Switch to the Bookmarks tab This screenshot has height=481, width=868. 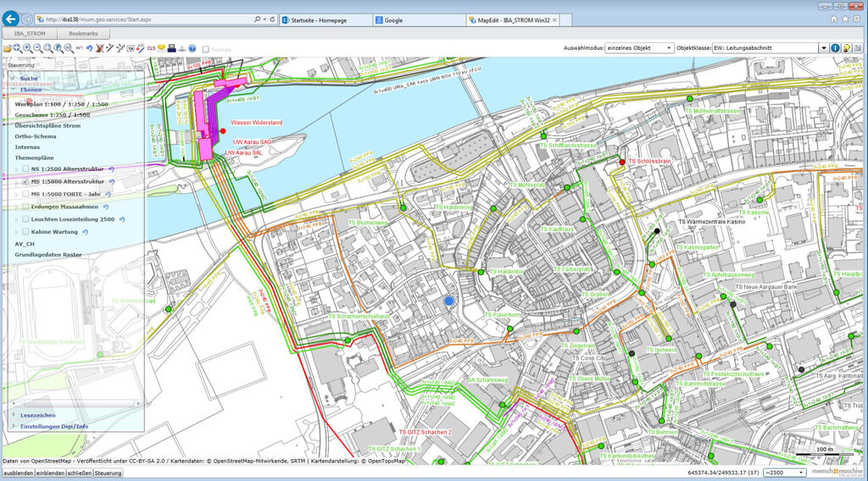pos(82,33)
